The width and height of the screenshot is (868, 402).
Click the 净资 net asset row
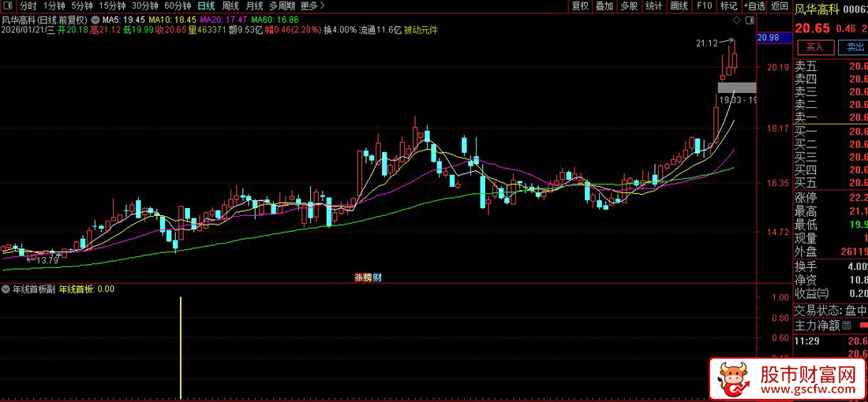[x=831, y=279]
